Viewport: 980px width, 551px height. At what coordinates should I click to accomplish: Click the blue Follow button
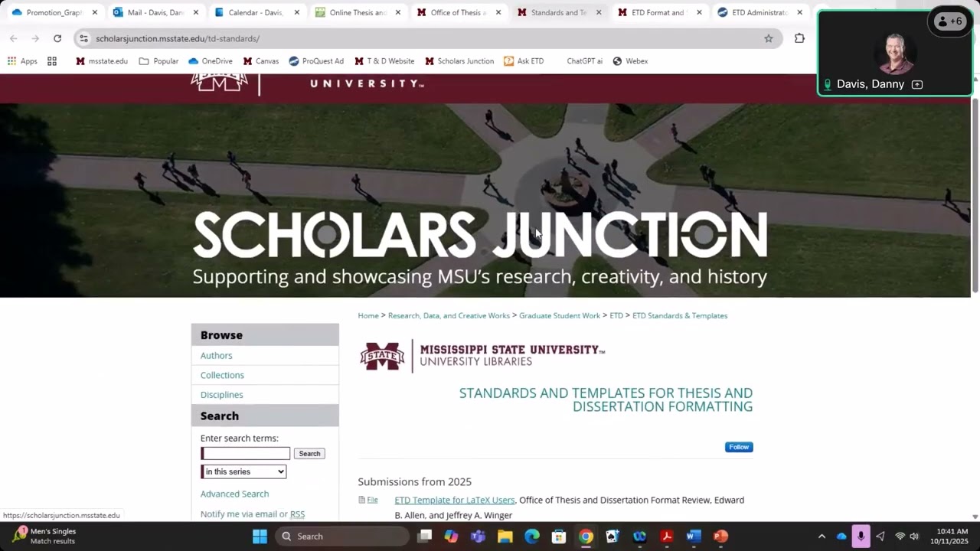coord(739,447)
